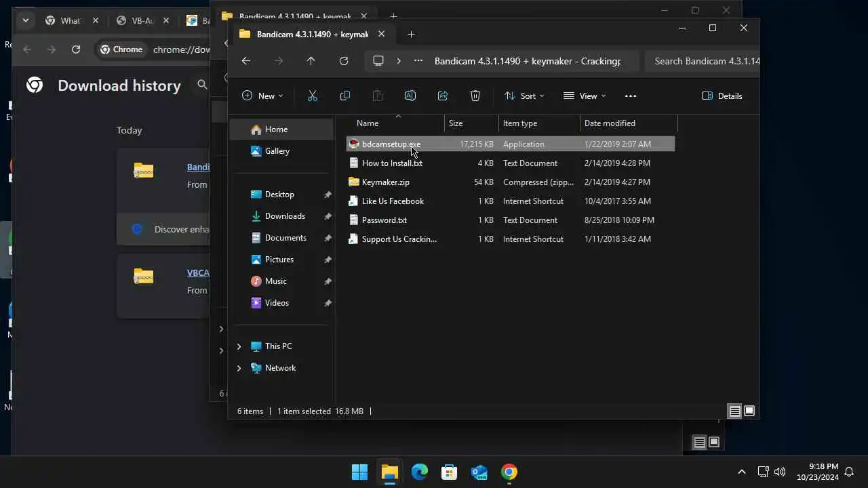
Task: Open Microsoft Store from taskbar
Action: 449,472
